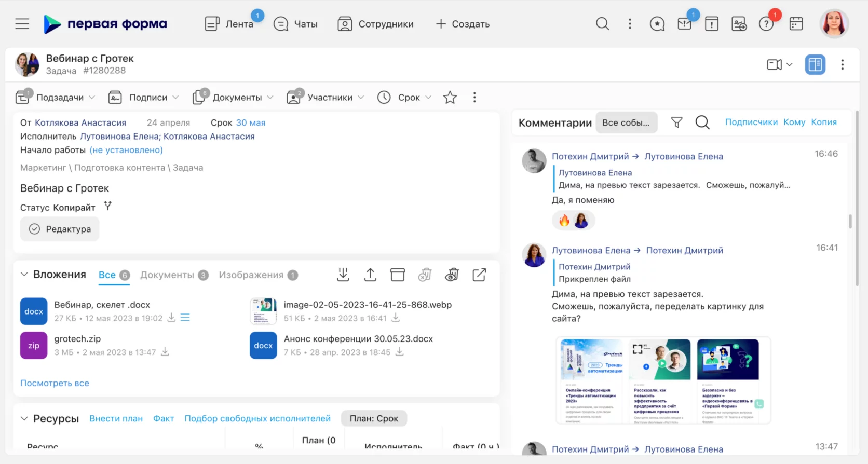This screenshot has height=464, width=868.
Task: Open attachments in new window icon
Action: click(x=479, y=275)
